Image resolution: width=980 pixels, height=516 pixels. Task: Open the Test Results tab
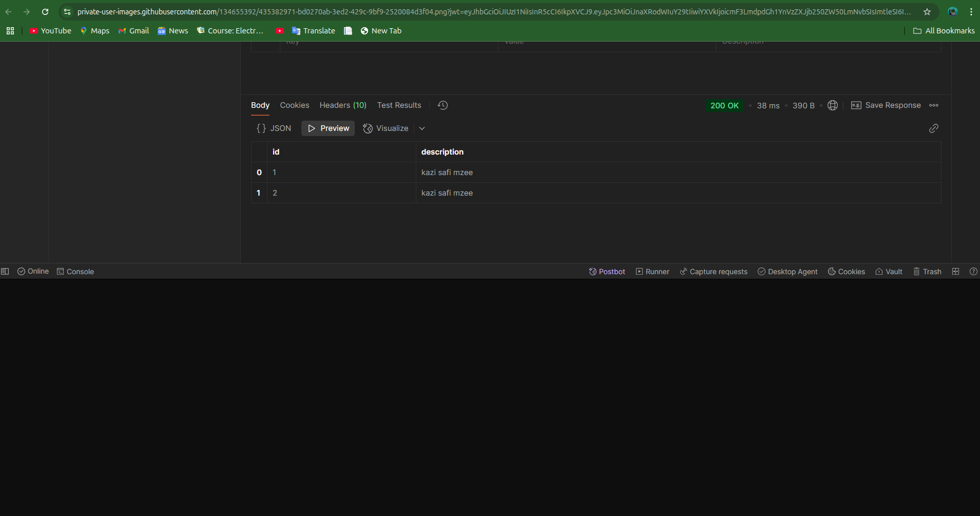tap(399, 105)
